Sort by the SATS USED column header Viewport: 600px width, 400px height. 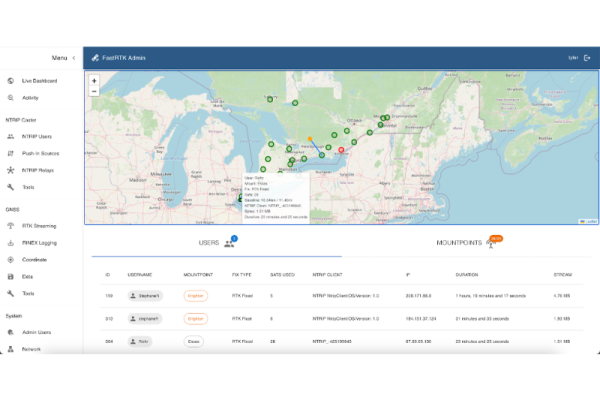click(282, 275)
